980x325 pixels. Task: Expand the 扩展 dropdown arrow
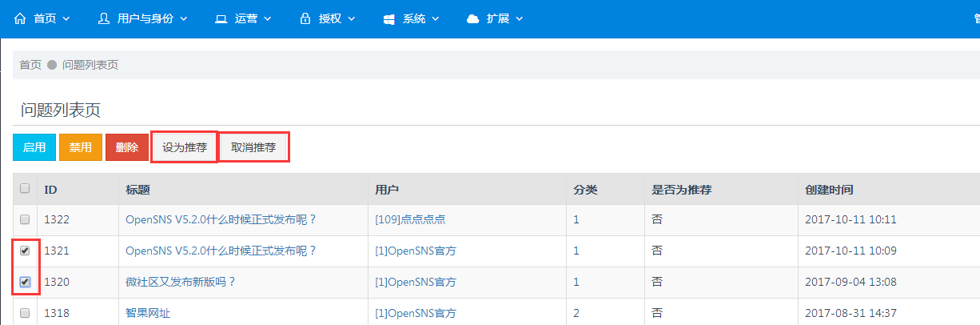click(519, 19)
